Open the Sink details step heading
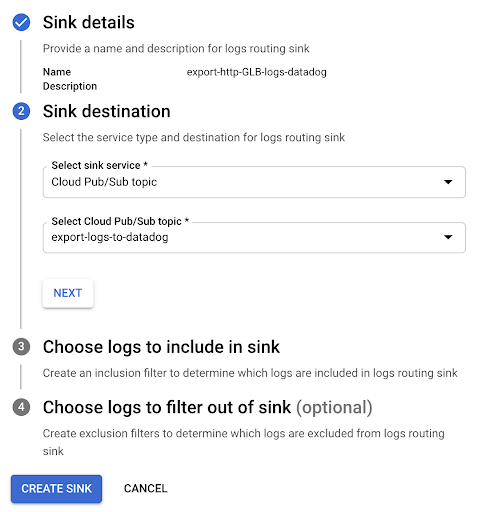 [89, 23]
